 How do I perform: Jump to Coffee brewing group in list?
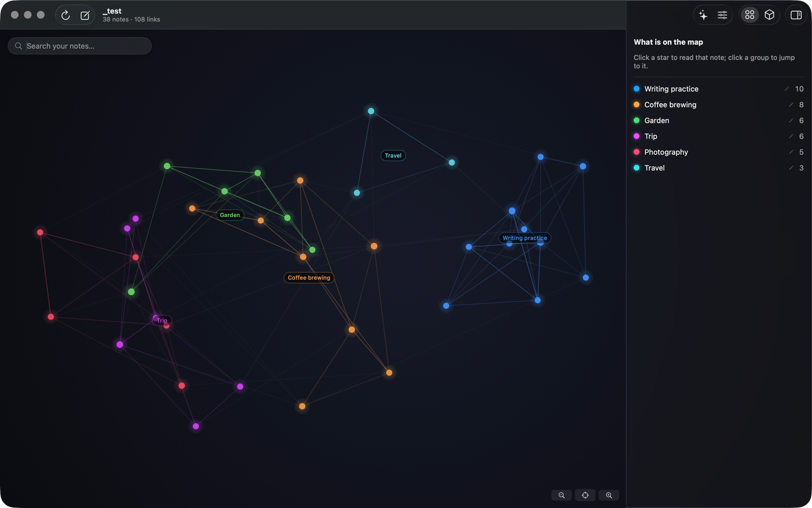click(719, 105)
